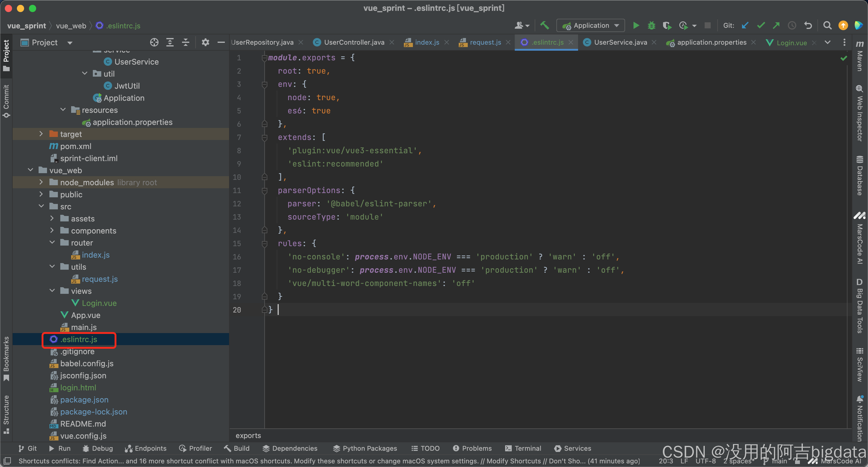Collapse the vue_web folder
868x467 pixels.
[30, 170]
